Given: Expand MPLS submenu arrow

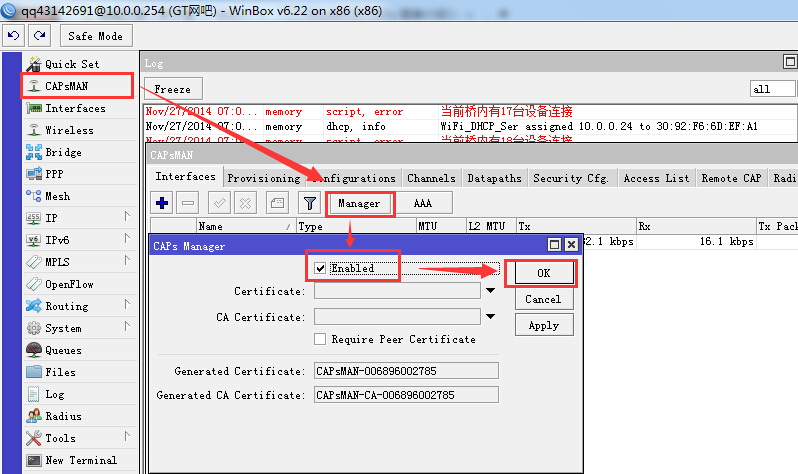Looking at the screenshot, I should tap(127, 260).
